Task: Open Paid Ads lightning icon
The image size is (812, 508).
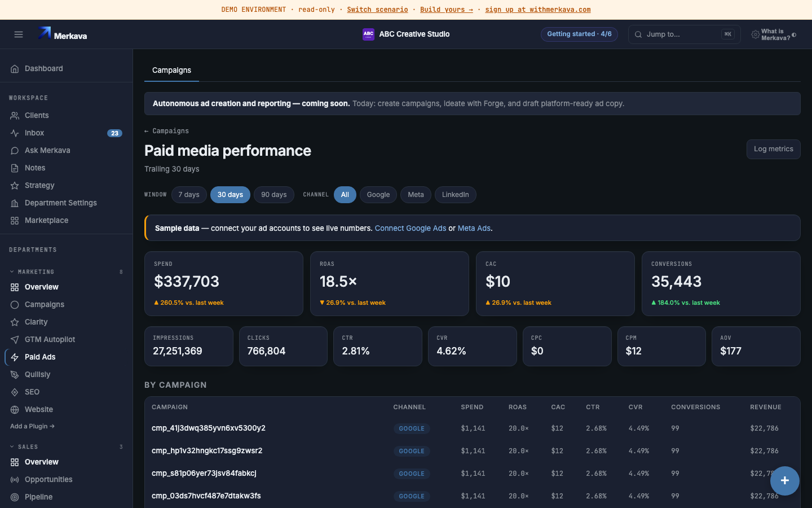Action: [15, 357]
